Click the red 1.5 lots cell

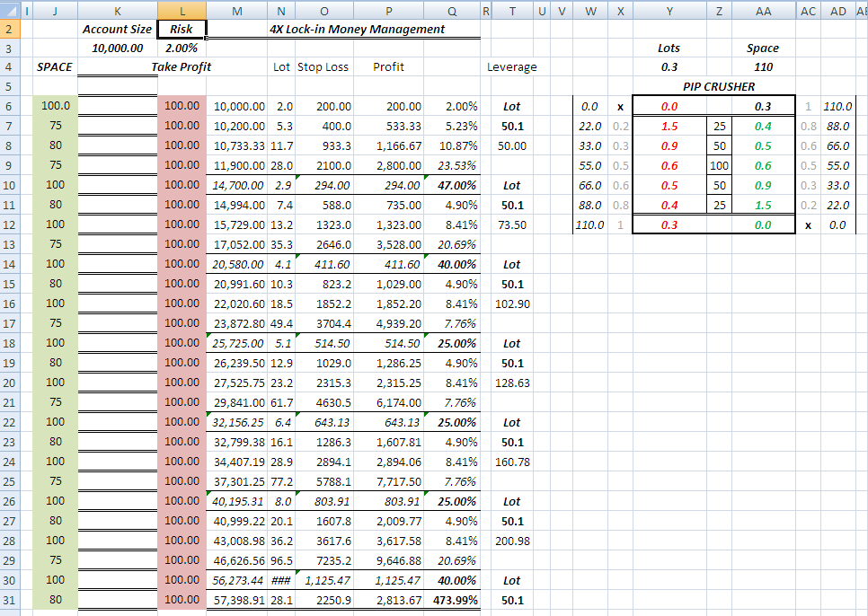[669, 127]
